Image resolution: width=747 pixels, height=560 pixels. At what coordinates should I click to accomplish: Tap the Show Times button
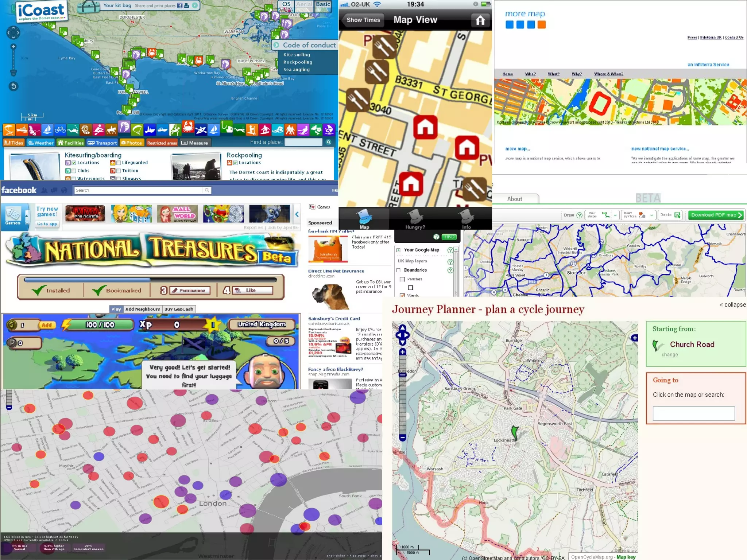[363, 20]
